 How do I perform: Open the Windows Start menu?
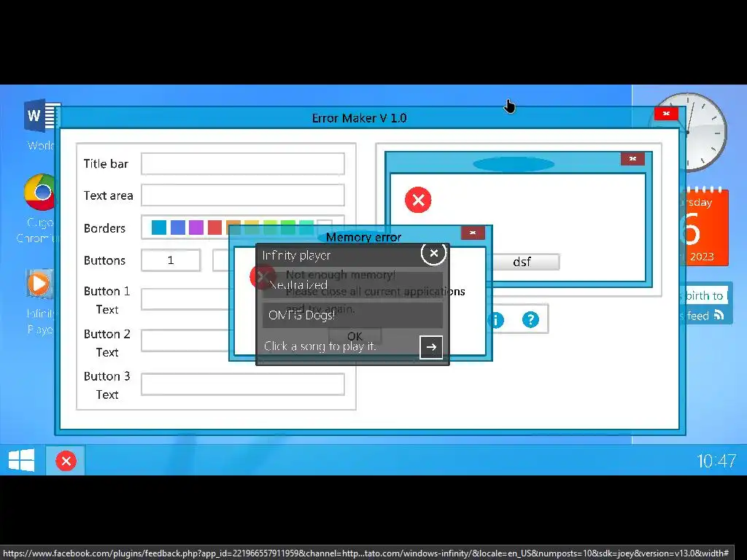(x=21, y=461)
